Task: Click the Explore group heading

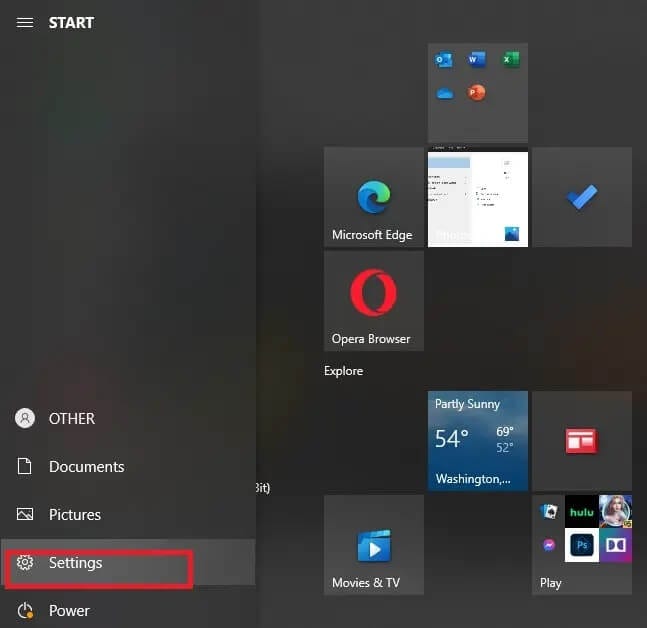Action: 343,371
